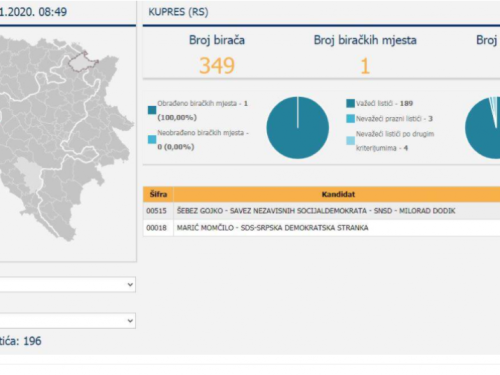500x375 pixels.
Task: Click the Broj birača value 349
Action: [x=217, y=66]
